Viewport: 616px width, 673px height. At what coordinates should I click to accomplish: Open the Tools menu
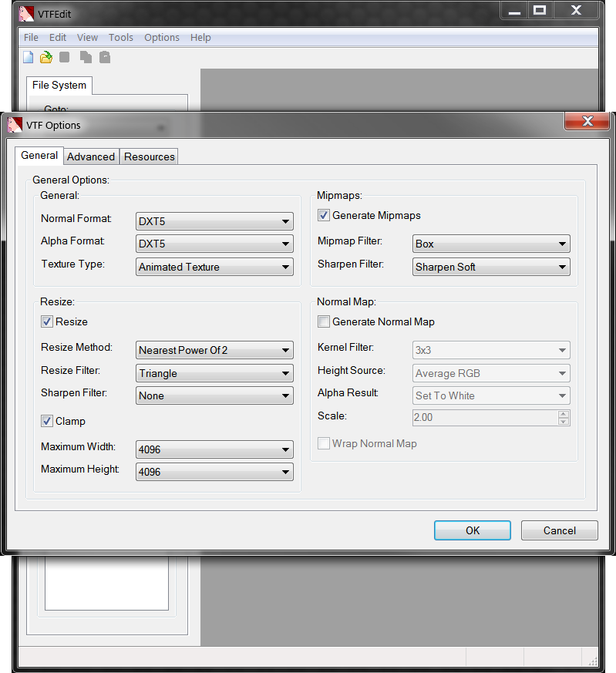[120, 37]
